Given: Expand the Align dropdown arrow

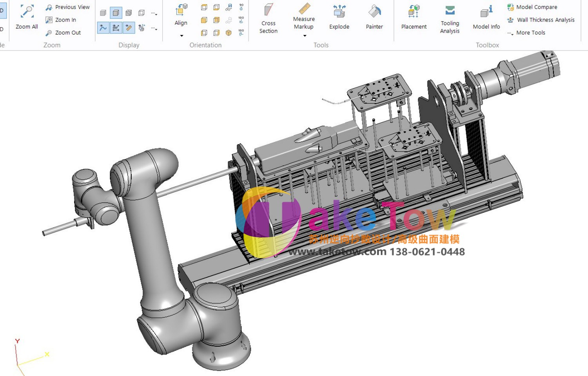Looking at the screenshot, I should click(181, 36).
